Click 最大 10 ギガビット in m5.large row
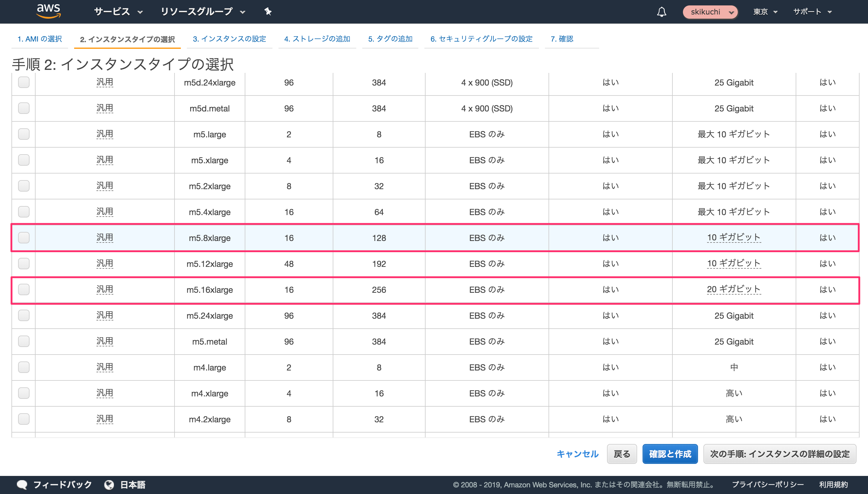This screenshot has width=868, height=494. pos(734,134)
